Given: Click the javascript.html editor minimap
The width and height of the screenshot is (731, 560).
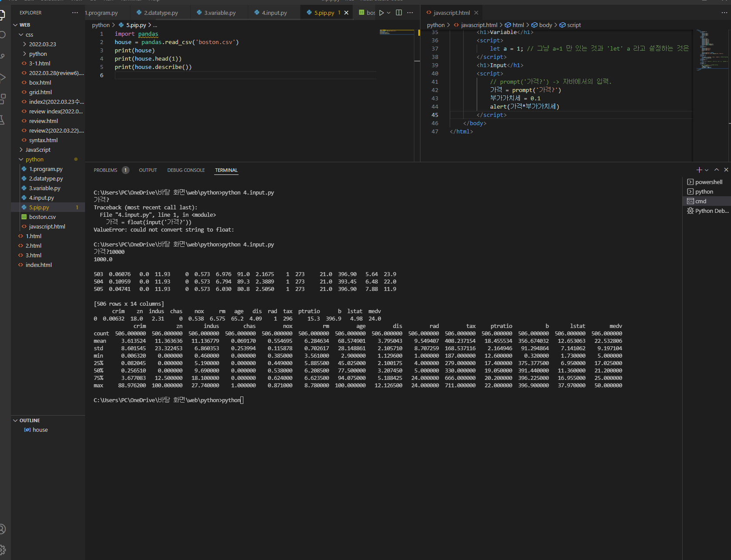Looking at the screenshot, I should (x=712, y=50).
